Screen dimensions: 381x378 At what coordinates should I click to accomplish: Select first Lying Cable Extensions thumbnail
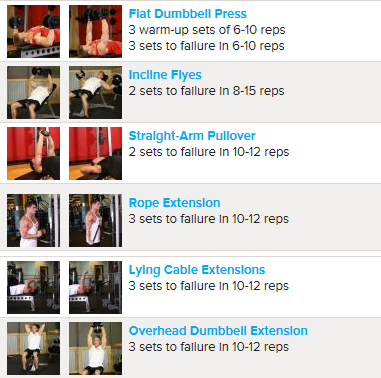34,287
